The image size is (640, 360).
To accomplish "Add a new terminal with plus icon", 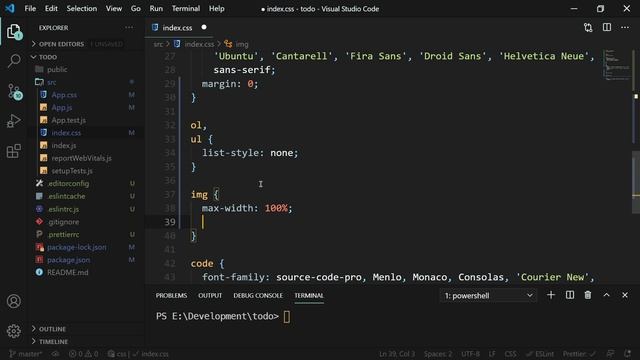I will coord(551,295).
